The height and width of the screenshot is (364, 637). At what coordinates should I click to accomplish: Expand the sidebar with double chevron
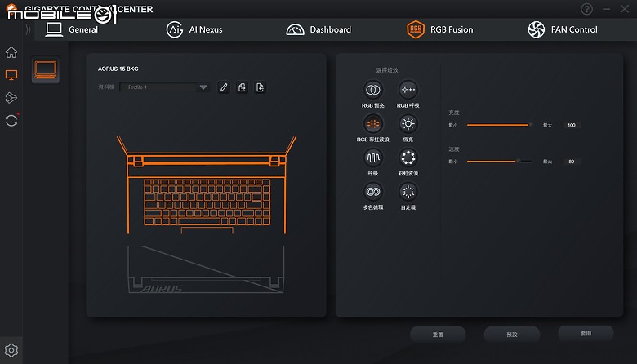(28, 29)
